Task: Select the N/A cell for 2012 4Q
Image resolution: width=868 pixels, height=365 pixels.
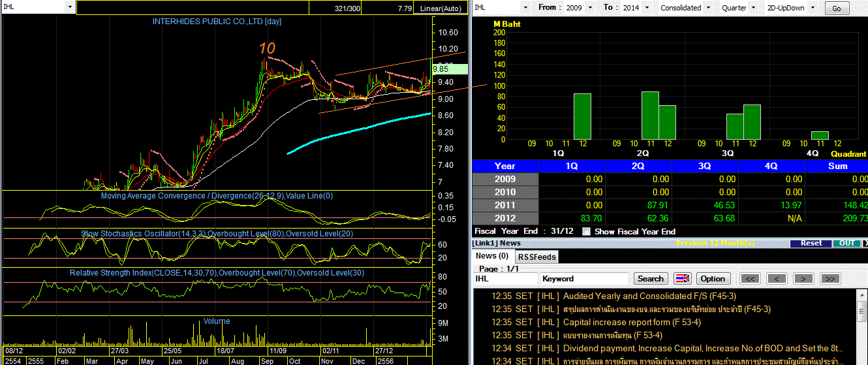Action: coord(772,218)
